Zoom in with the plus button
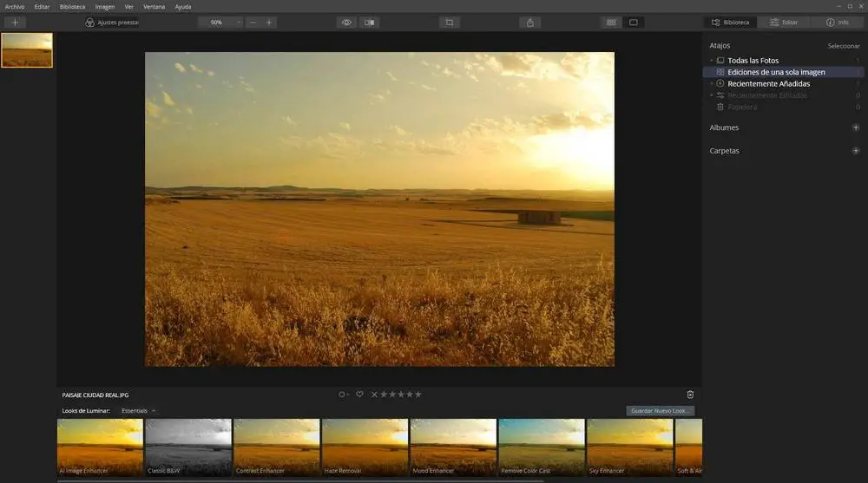The height and width of the screenshot is (483, 868). (x=268, y=23)
